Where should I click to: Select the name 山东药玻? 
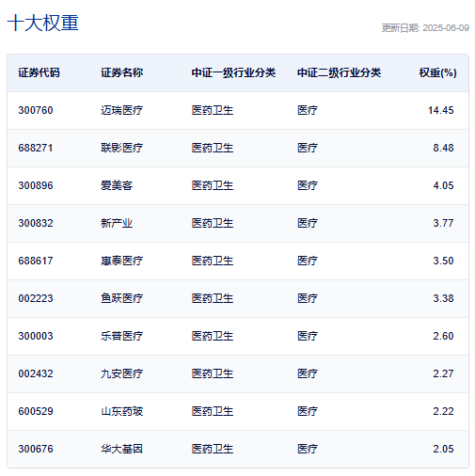click(x=122, y=411)
